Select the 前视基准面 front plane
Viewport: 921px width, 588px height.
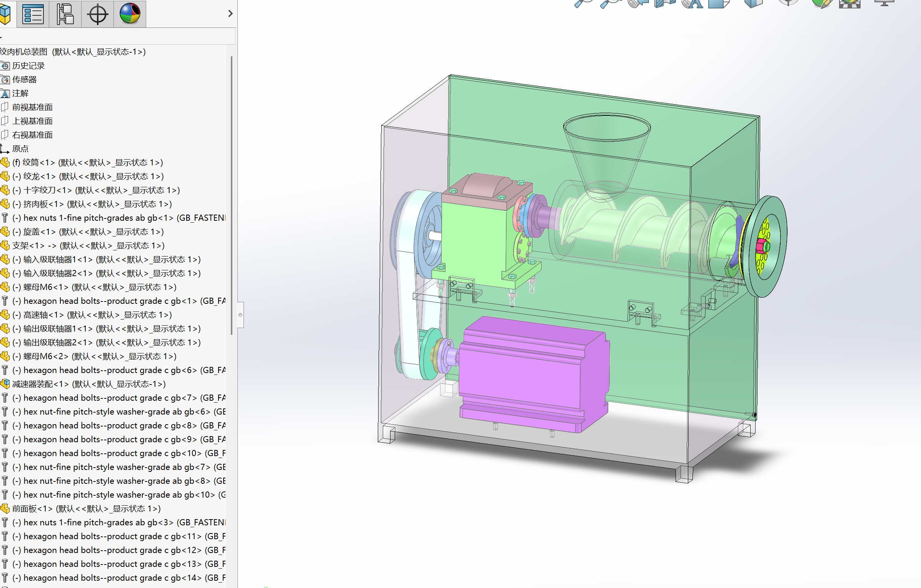[32, 107]
